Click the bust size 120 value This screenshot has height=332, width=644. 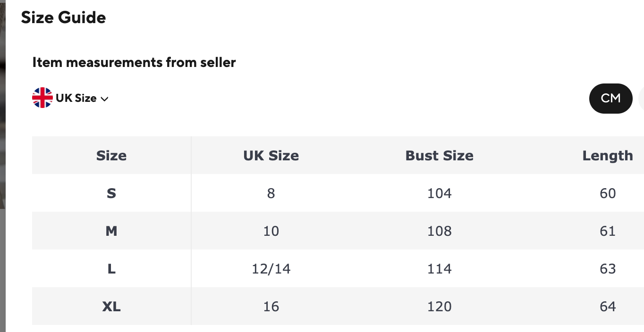tap(439, 307)
